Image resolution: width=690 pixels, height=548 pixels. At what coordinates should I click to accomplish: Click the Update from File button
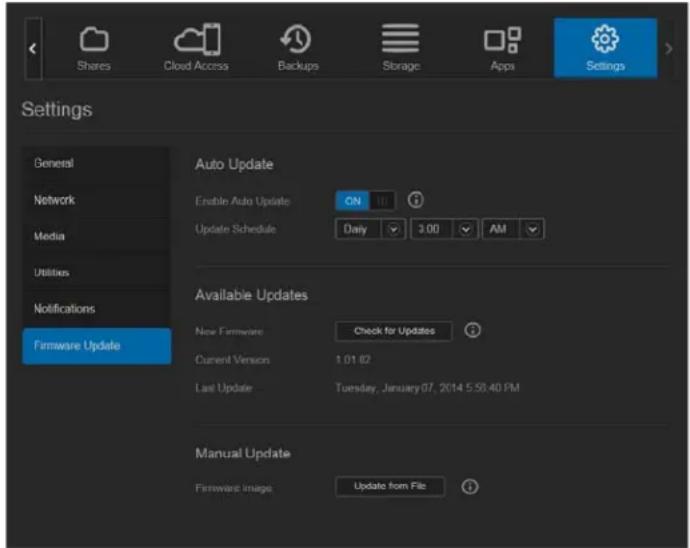pyautogui.click(x=390, y=486)
